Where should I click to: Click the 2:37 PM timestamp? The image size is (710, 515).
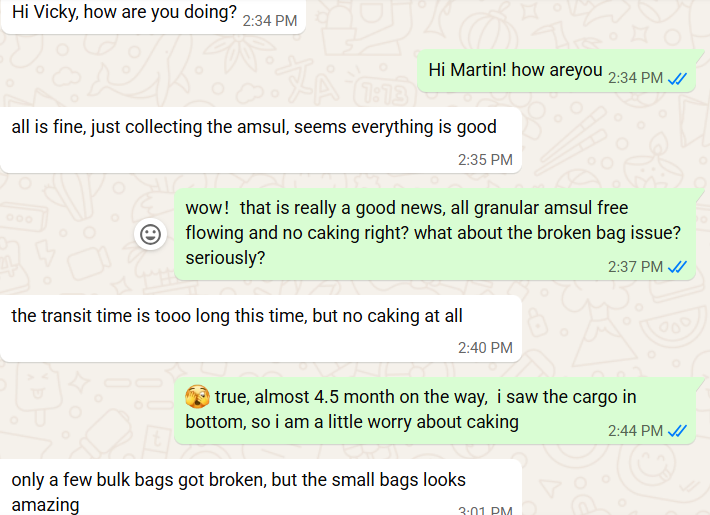coord(635,267)
